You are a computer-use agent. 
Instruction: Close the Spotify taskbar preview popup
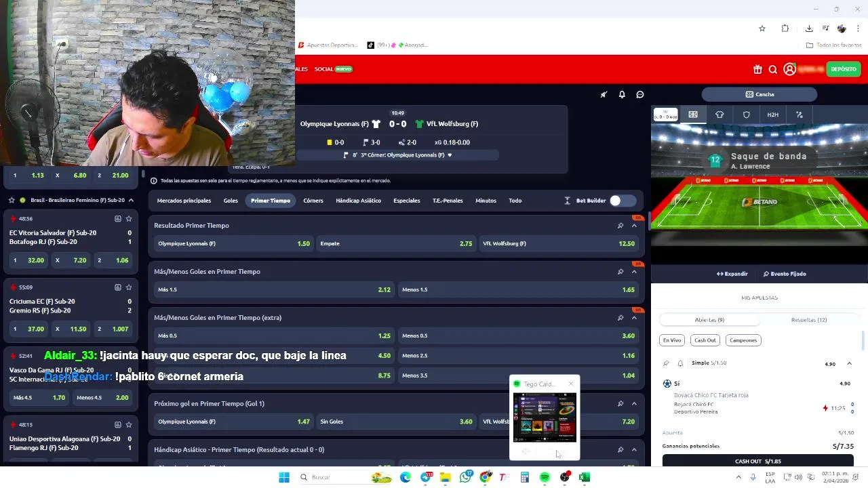coord(571,384)
